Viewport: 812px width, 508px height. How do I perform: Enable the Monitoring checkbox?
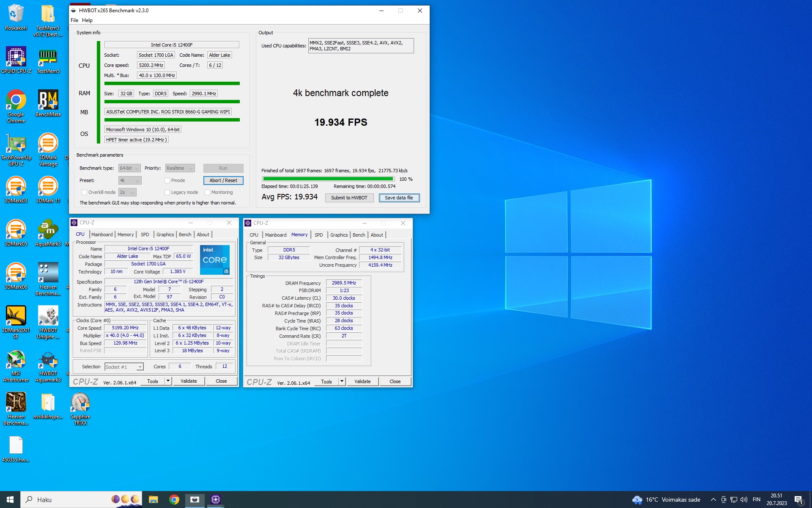point(207,192)
